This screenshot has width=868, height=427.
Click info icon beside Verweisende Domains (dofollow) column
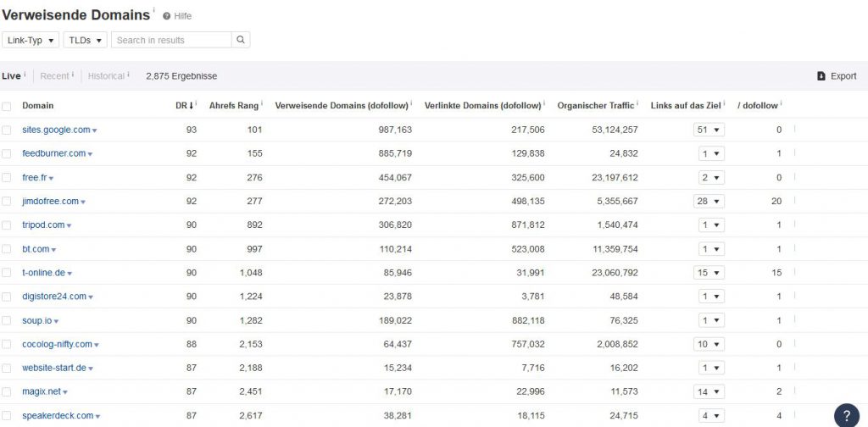pos(411,103)
